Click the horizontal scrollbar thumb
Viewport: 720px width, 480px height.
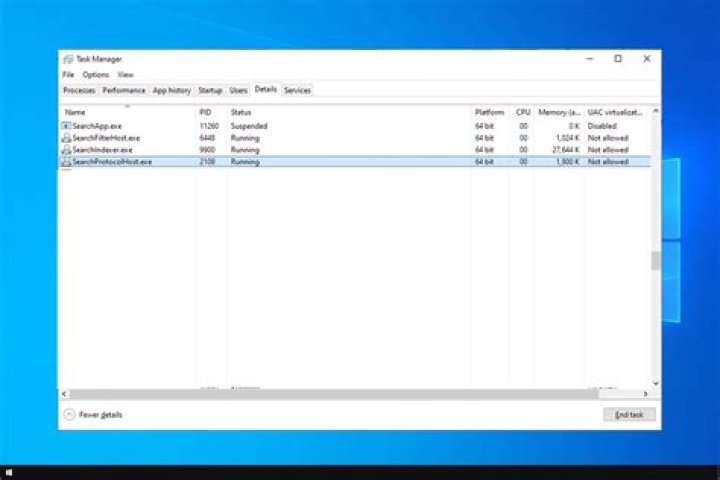[x=334, y=394]
